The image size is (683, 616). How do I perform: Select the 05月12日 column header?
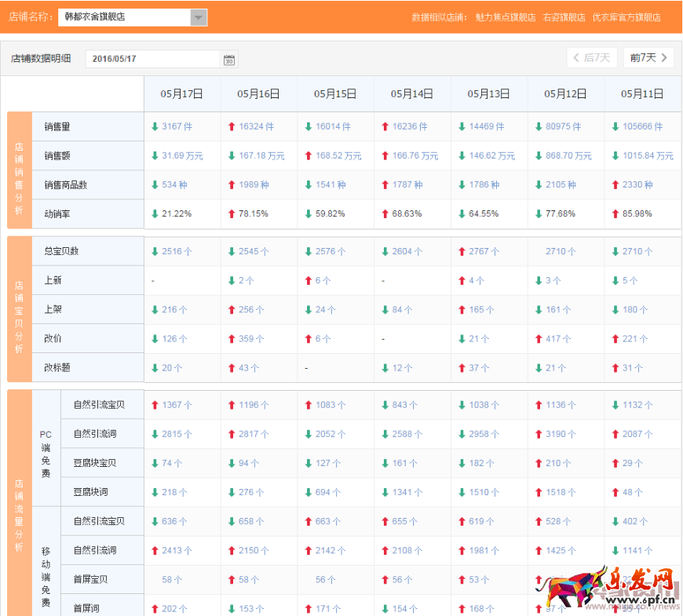(x=565, y=94)
